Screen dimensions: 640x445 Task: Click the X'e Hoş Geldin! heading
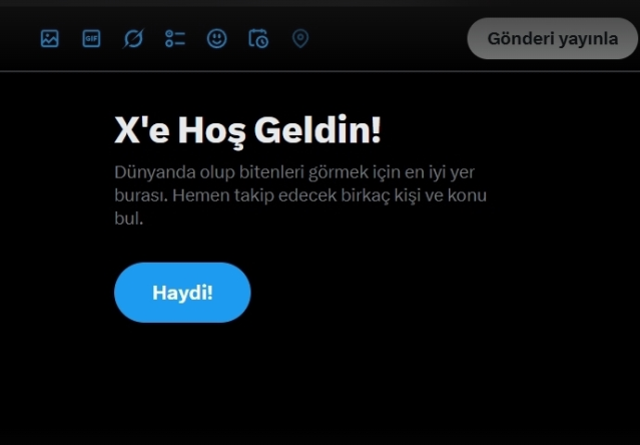pyautogui.click(x=247, y=131)
